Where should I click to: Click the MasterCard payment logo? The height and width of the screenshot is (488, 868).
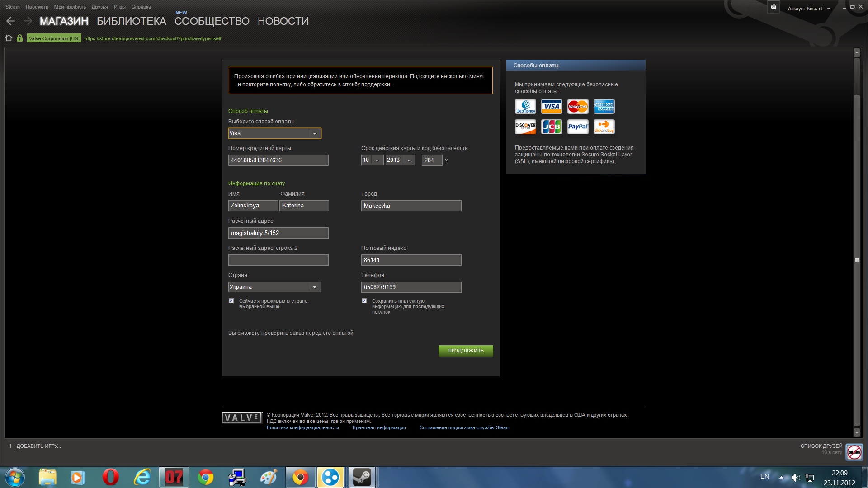[x=578, y=107]
